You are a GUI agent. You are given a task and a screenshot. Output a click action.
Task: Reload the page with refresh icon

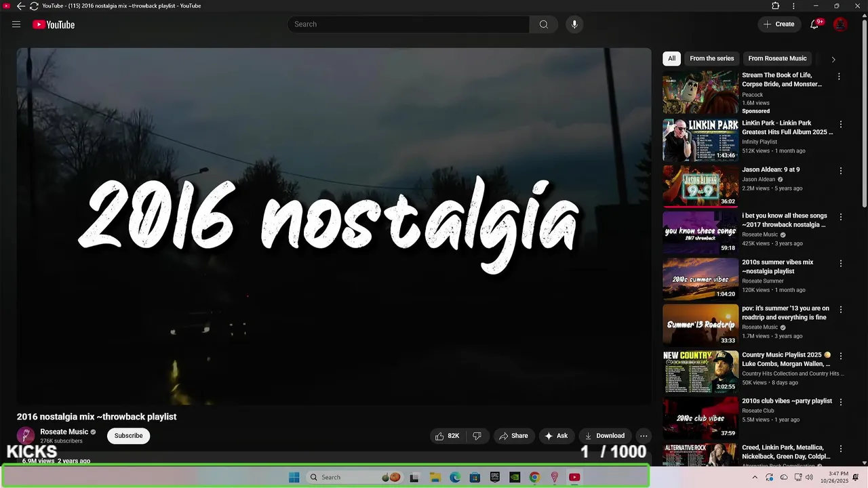pyautogui.click(x=34, y=6)
